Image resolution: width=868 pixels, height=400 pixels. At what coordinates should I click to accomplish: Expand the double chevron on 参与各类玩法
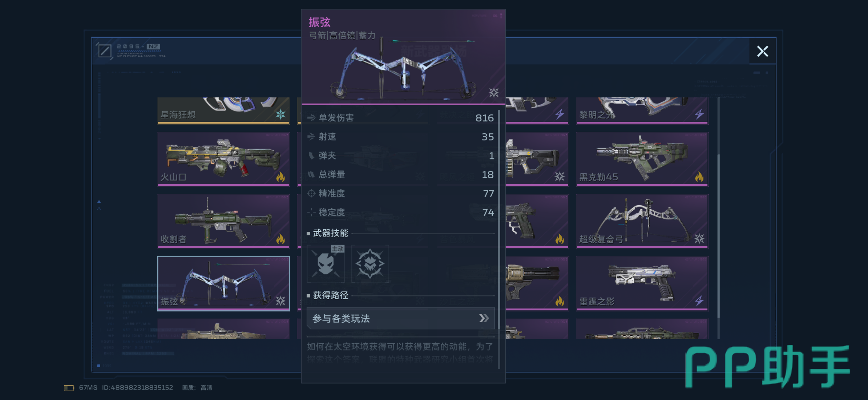click(484, 318)
